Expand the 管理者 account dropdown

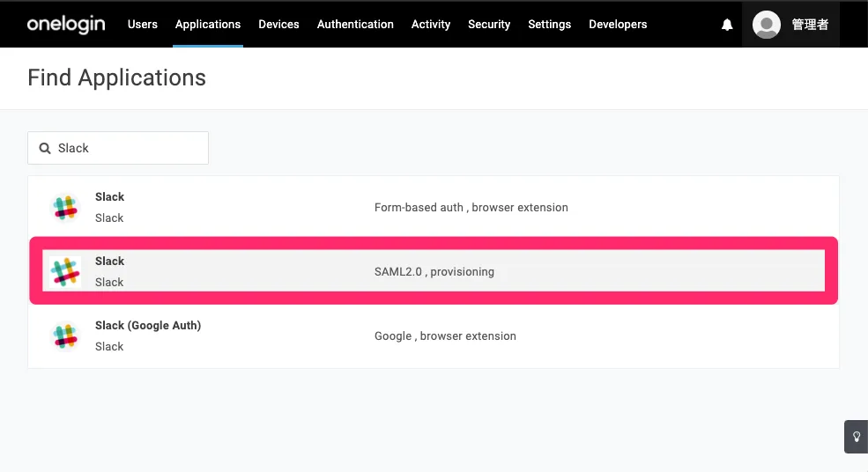coord(810,25)
